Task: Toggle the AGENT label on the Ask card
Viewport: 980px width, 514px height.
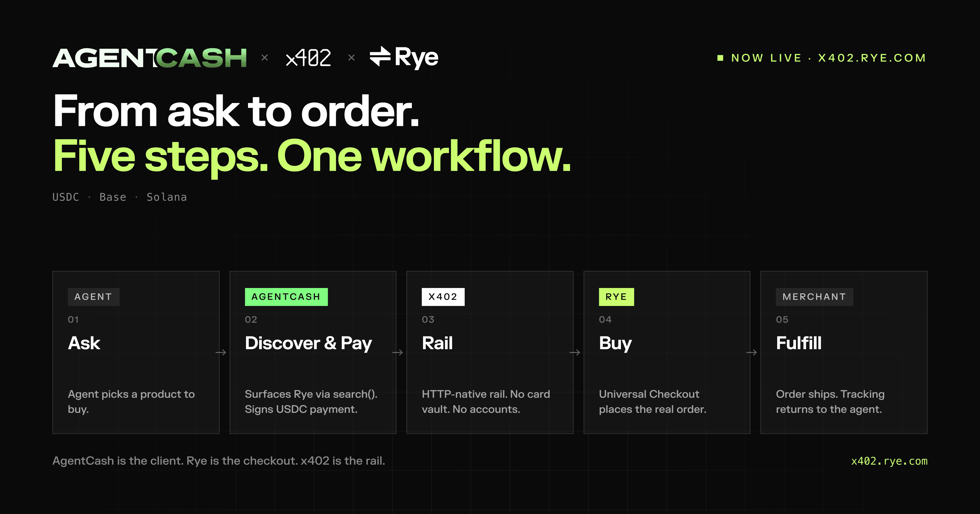Action: pyautogui.click(x=94, y=297)
